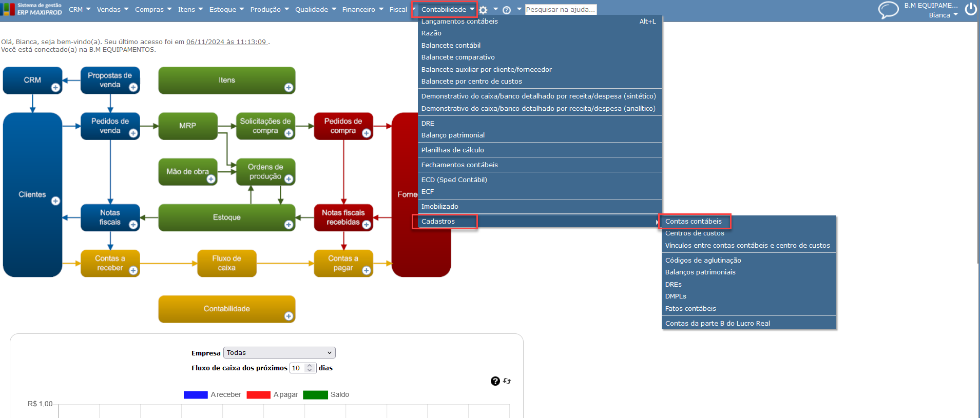Screen dimensions: 980x418
Task: Select Códigos de aglutinação submenu entry
Action: pos(749,261)
